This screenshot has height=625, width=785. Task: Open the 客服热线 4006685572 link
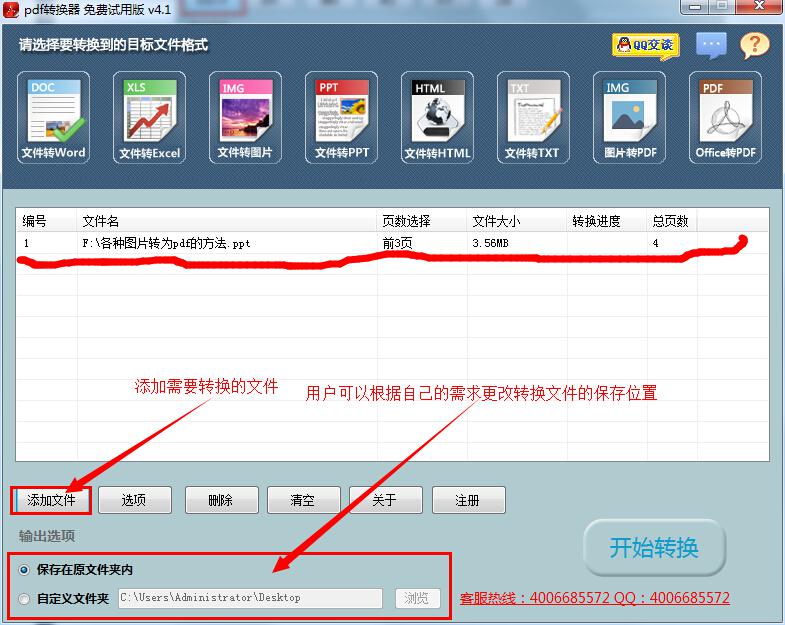coord(594,598)
